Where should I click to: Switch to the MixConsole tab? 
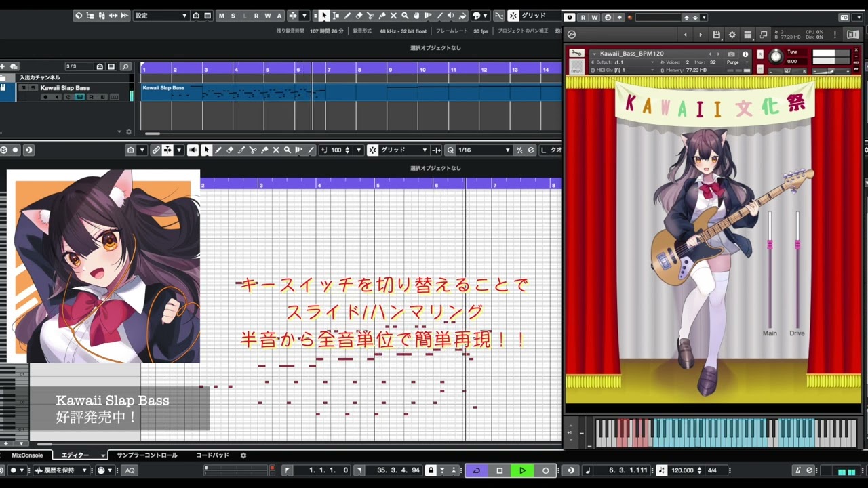tap(27, 455)
